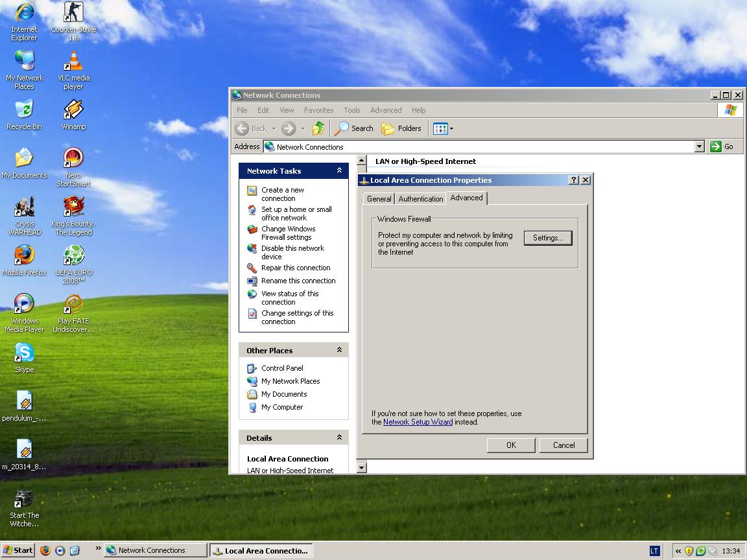Select the m_20314_8 file icon on desktop

tap(24, 455)
